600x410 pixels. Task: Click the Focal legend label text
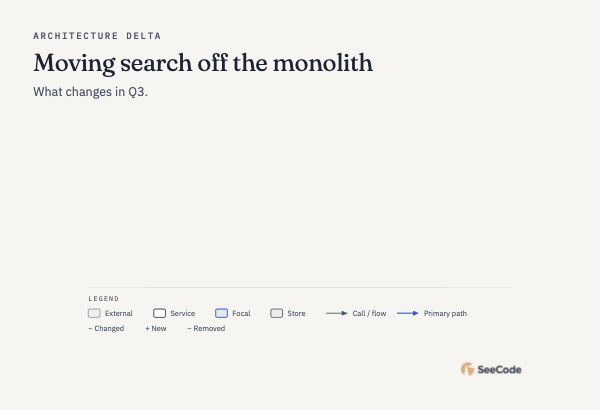[x=241, y=313]
